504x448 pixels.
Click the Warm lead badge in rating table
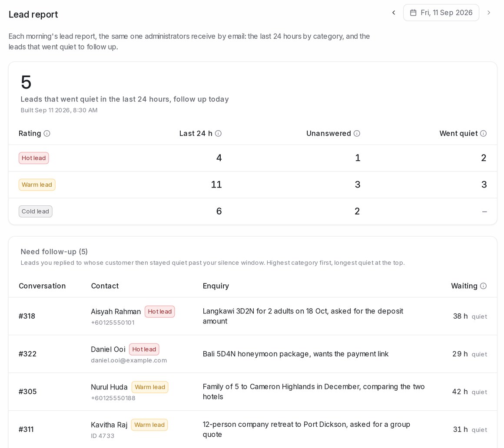pos(37,184)
